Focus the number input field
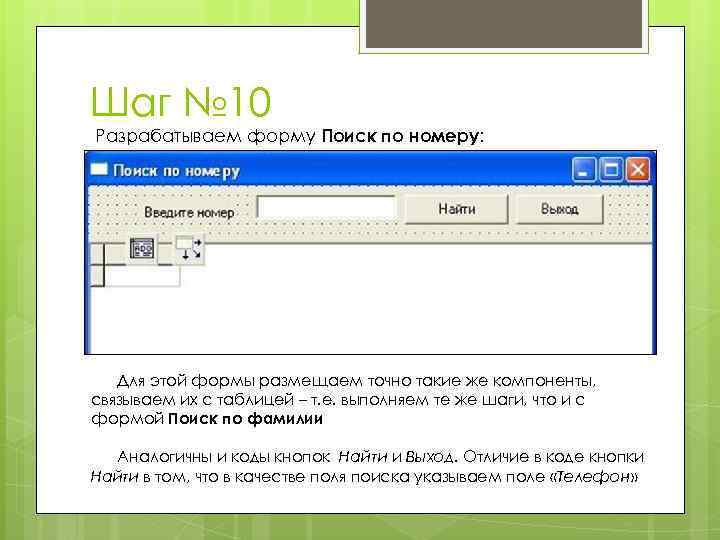 [326, 207]
